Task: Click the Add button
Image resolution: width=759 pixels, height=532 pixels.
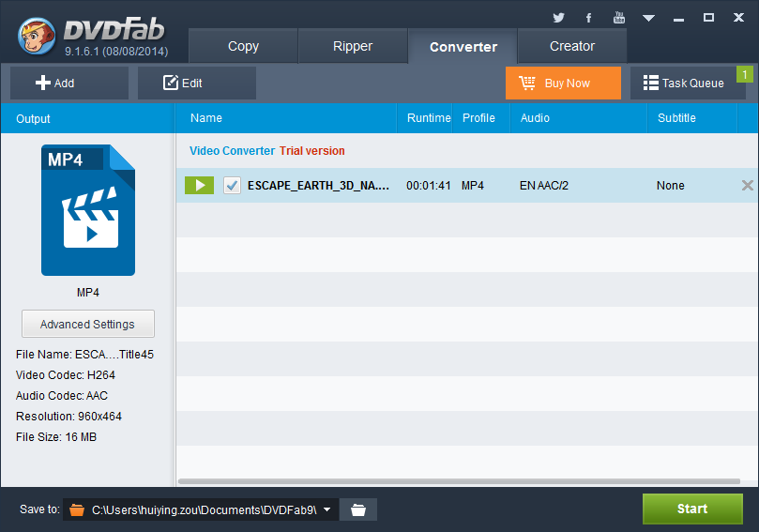Action: [69, 84]
